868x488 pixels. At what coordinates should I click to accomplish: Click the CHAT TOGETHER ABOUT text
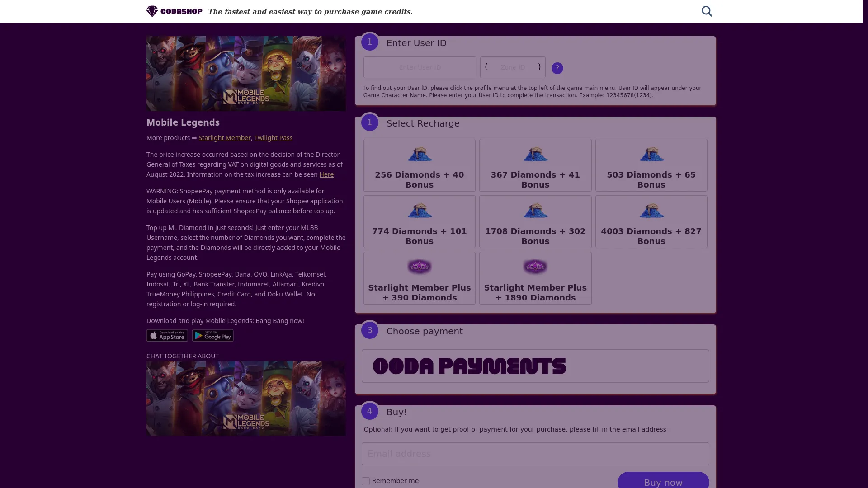(x=183, y=356)
